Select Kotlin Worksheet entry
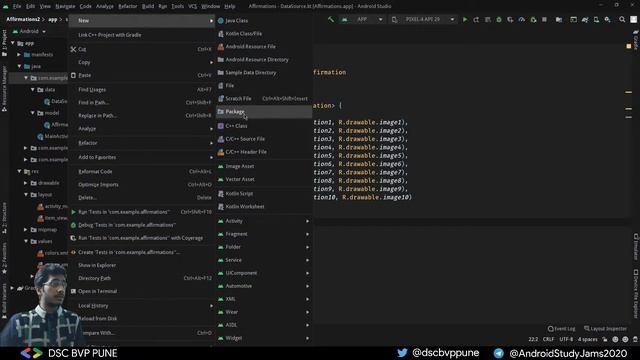640x360 pixels. pyautogui.click(x=264, y=207)
